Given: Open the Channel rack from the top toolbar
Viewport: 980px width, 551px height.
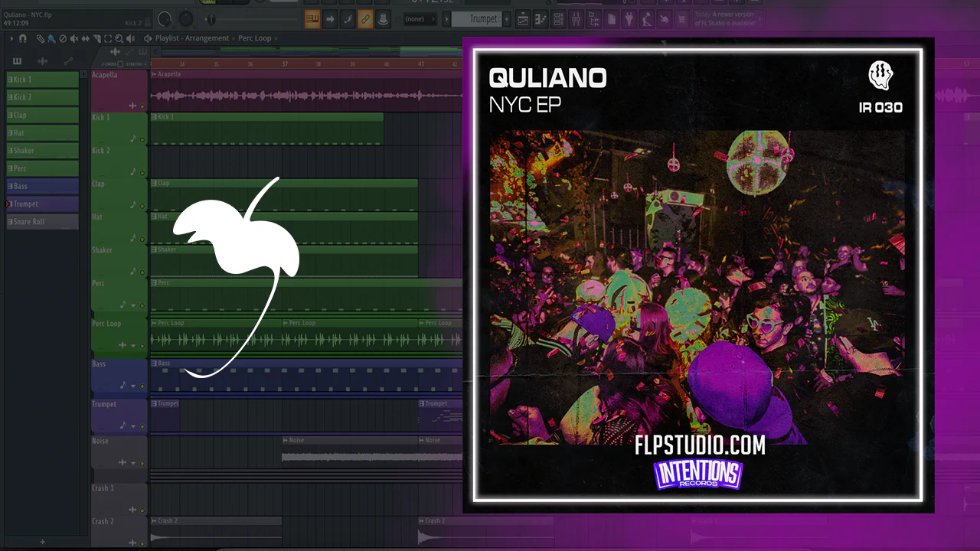Looking at the screenshot, I should tap(559, 19).
